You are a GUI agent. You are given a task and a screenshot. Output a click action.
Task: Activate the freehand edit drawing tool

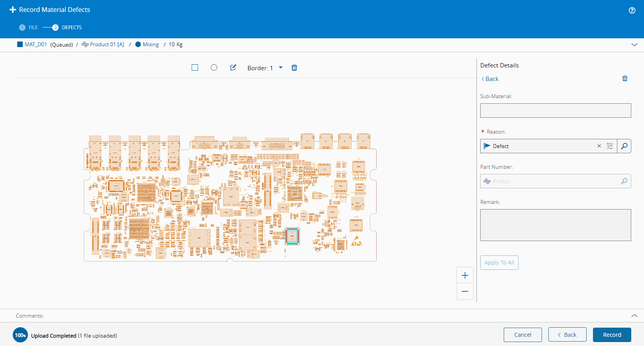(233, 67)
